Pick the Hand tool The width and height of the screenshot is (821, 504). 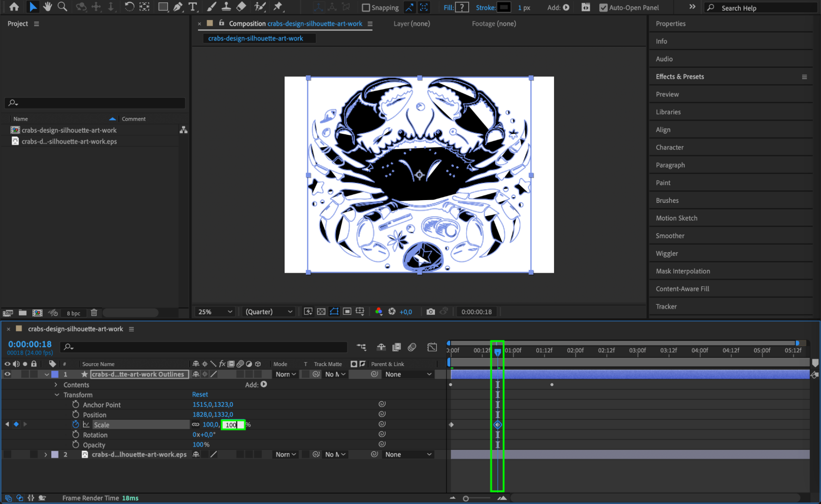(48, 7)
